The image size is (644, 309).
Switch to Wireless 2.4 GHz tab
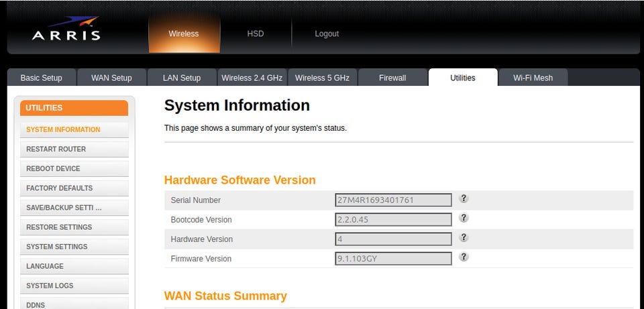[x=252, y=78]
